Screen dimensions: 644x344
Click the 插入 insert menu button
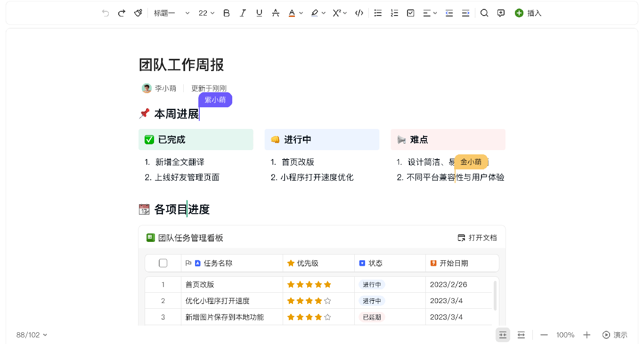click(x=528, y=13)
